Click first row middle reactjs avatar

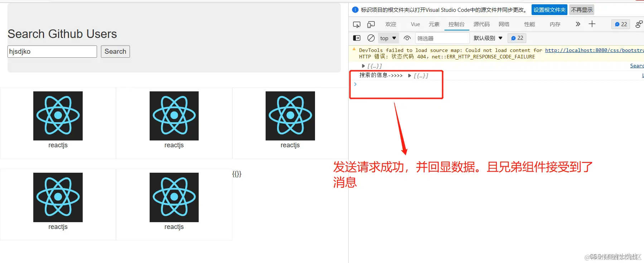click(x=174, y=116)
